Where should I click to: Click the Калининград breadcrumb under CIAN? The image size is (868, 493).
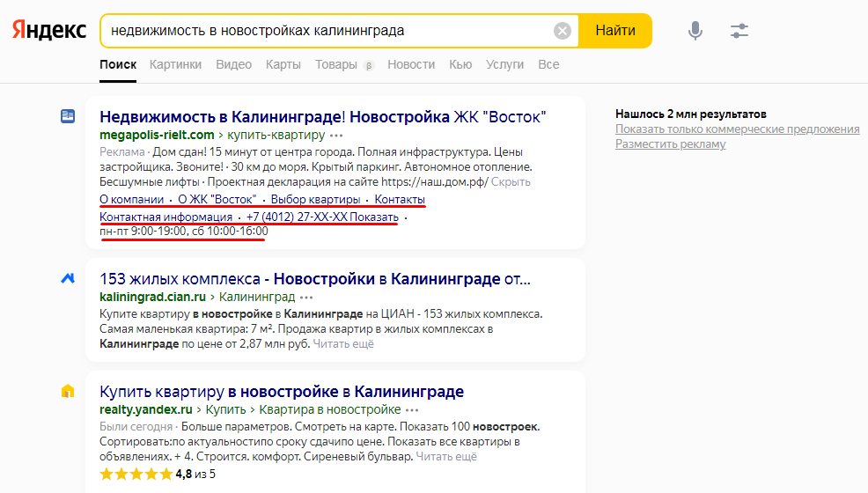257,298
